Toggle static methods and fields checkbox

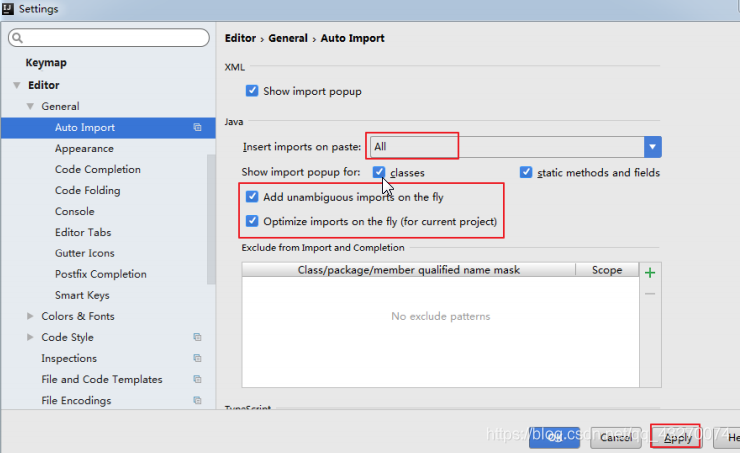tap(526, 172)
